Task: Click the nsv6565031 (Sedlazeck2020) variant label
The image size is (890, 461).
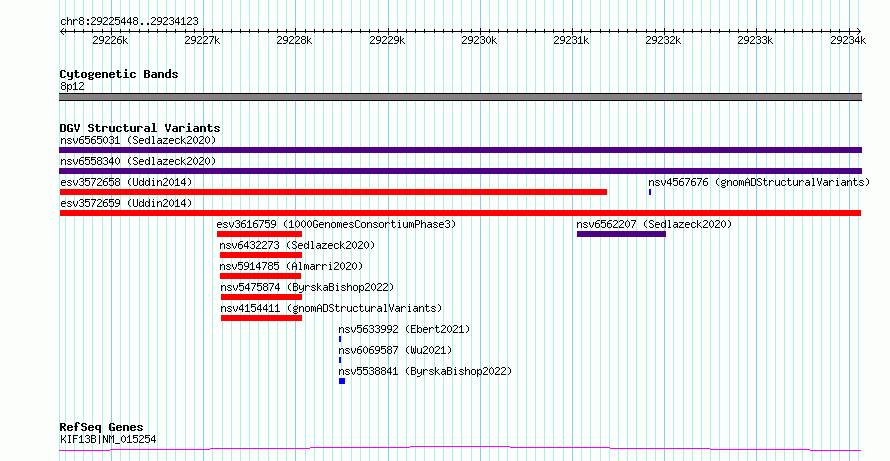Action: [138, 140]
